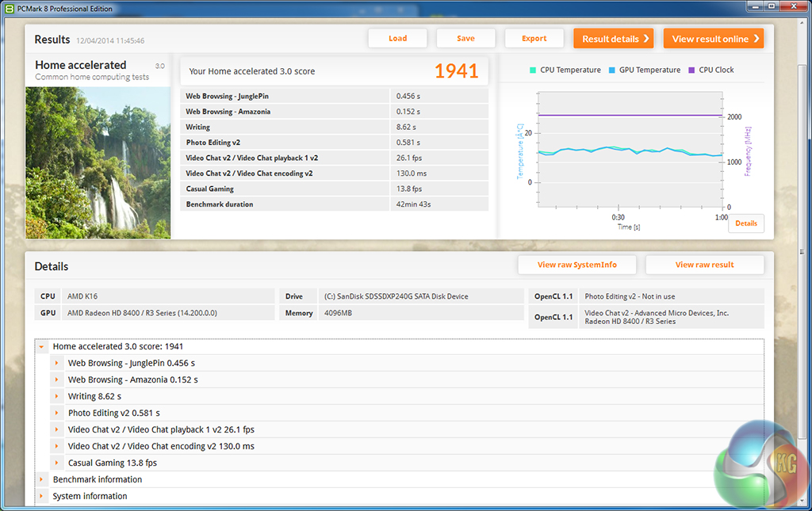Expand Video Chat playback 1 v2 row
The image size is (812, 511).
click(x=57, y=430)
